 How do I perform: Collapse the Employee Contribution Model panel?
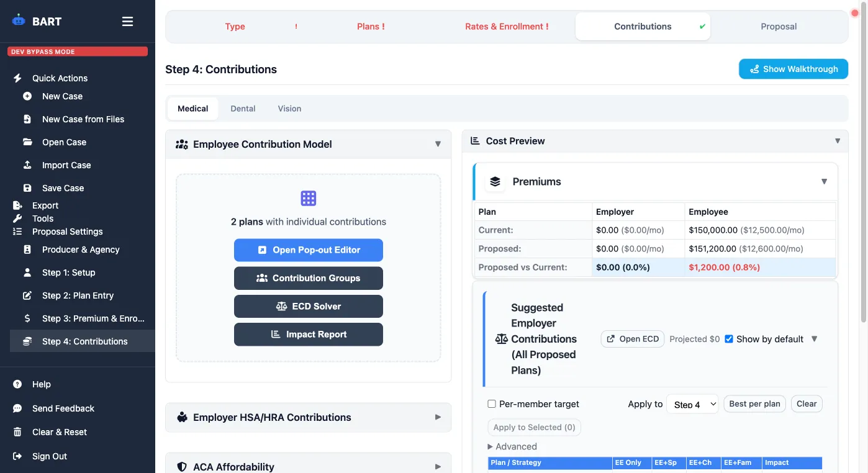point(439,143)
